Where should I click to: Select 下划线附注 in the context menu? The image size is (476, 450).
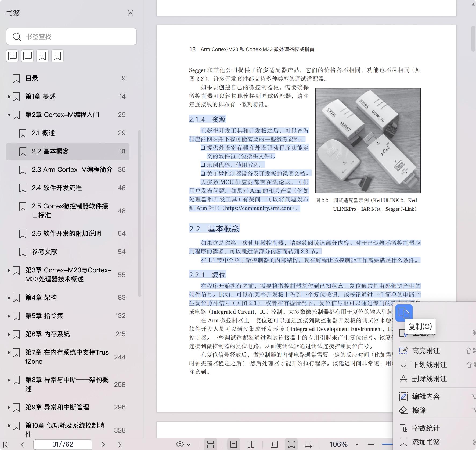429,365
